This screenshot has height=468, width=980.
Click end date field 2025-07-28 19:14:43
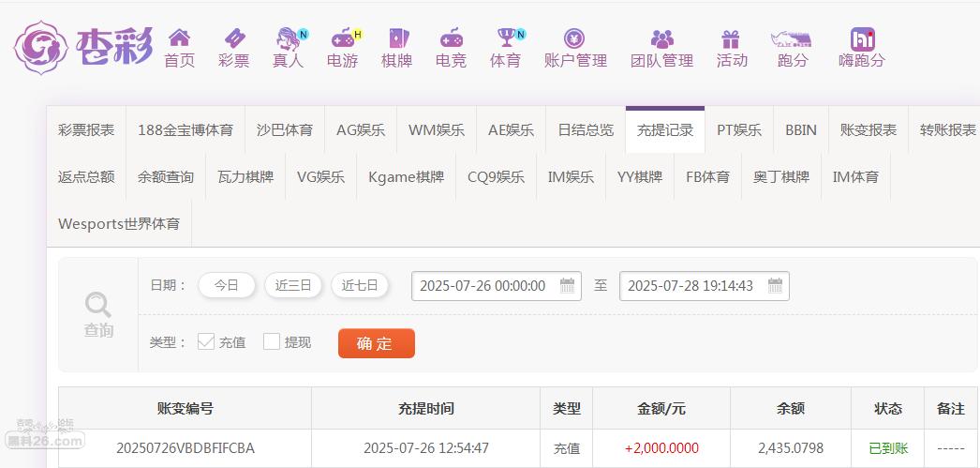(x=705, y=286)
